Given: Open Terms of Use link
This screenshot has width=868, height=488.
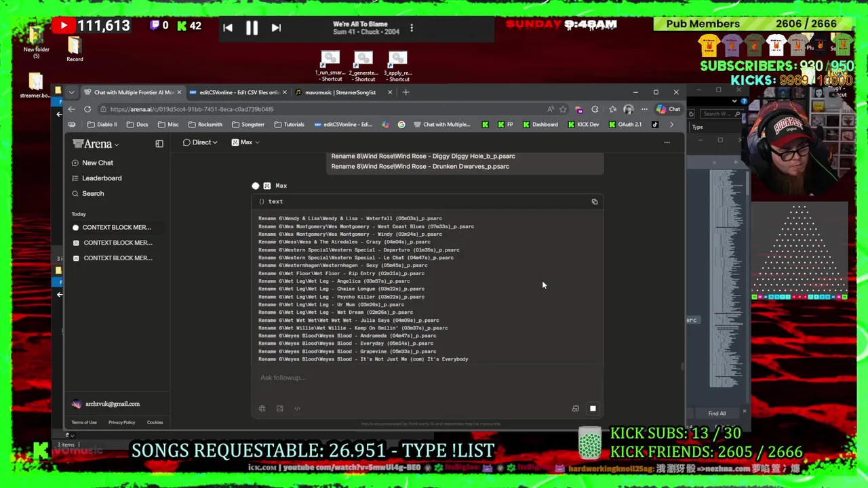Looking at the screenshot, I should (x=84, y=422).
